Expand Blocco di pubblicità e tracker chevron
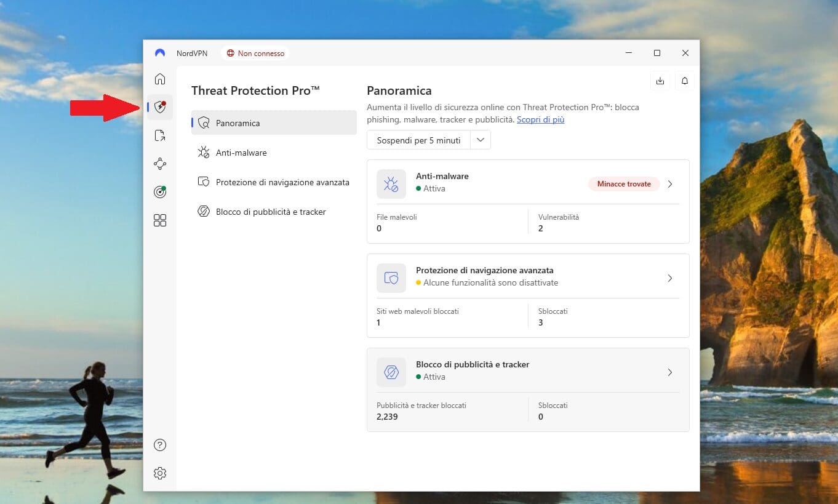The image size is (838, 504). coord(670,372)
